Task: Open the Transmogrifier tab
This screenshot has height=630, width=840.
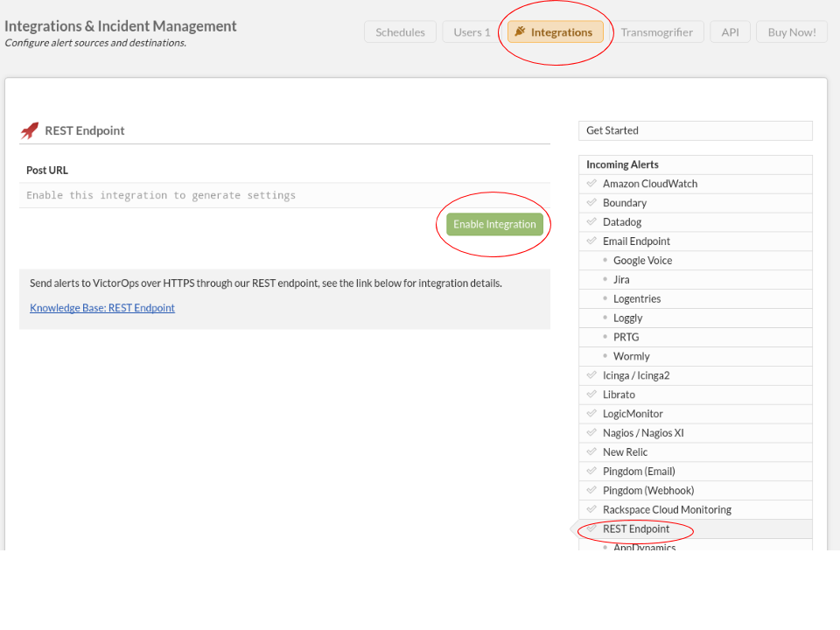Action: [656, 32]
